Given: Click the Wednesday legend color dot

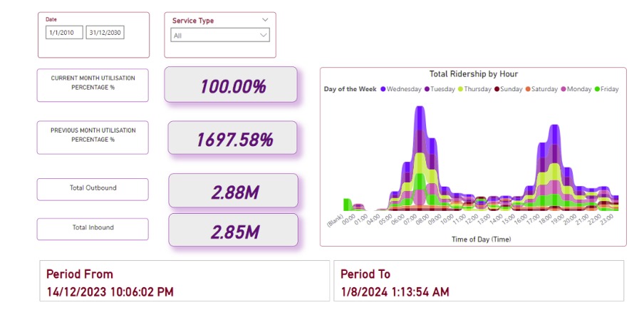Looking at the screenshot, I should pyautogui.click(x=383, y=89).
